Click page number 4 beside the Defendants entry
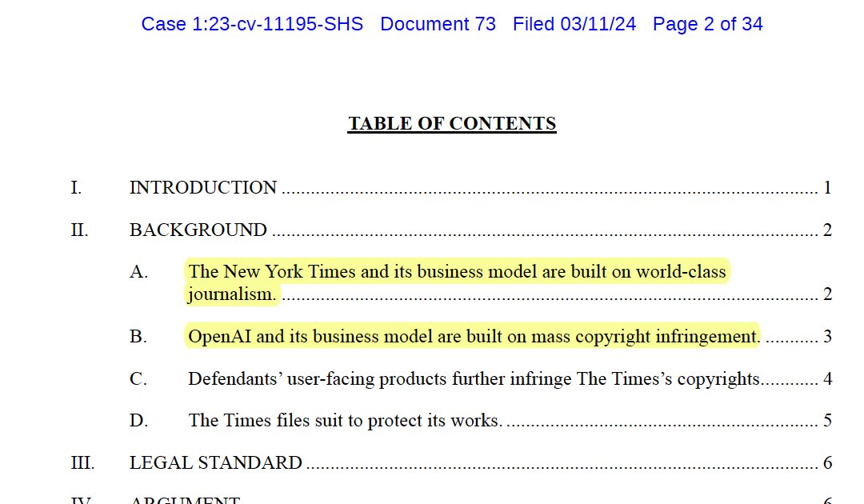This screenshot has height=504, width=864. (x=827, y=379)
